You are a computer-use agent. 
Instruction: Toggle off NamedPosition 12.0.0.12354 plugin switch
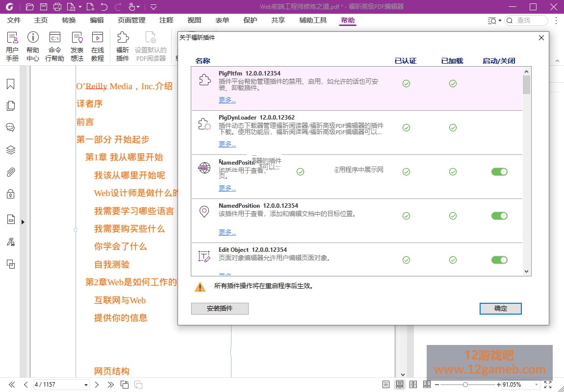499,216
